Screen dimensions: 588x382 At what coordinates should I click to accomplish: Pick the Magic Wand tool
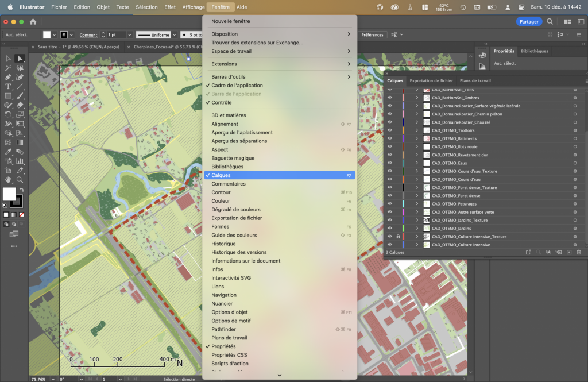[9, 68]
